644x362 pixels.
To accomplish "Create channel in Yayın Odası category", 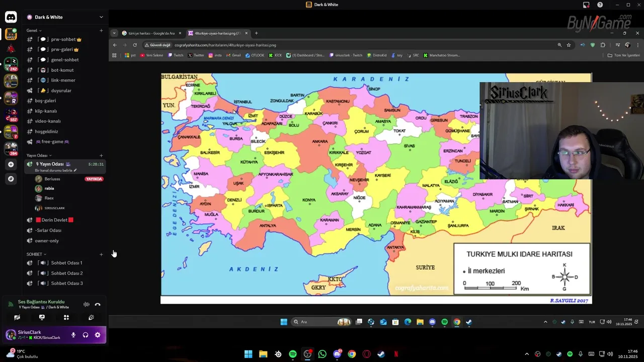I will click(x=101, y=155).
